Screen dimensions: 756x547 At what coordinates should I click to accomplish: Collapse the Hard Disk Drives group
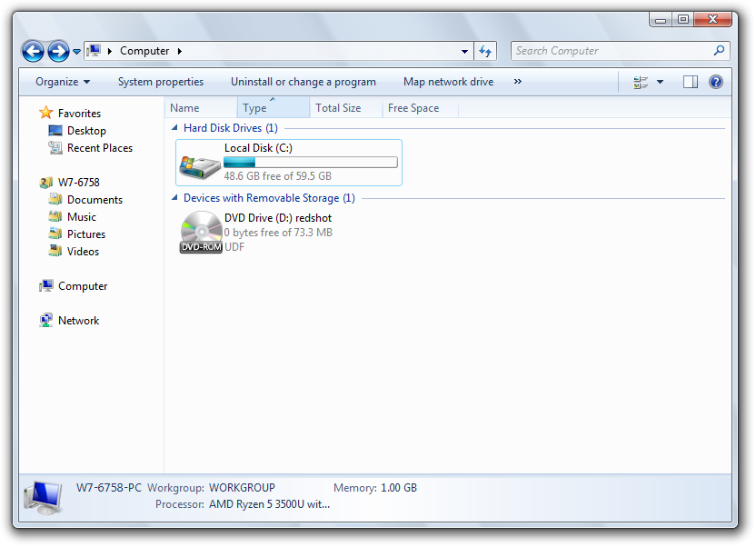coord(174,128)
